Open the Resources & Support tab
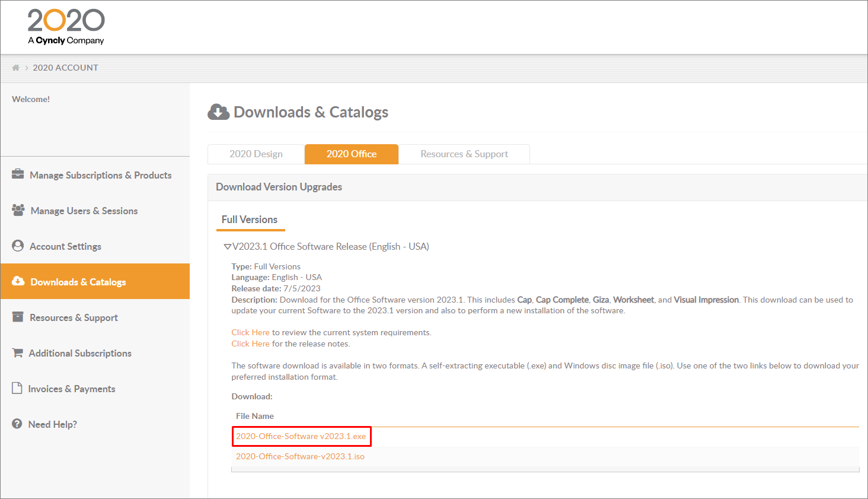The image size is (868, 499). point(464,154)
